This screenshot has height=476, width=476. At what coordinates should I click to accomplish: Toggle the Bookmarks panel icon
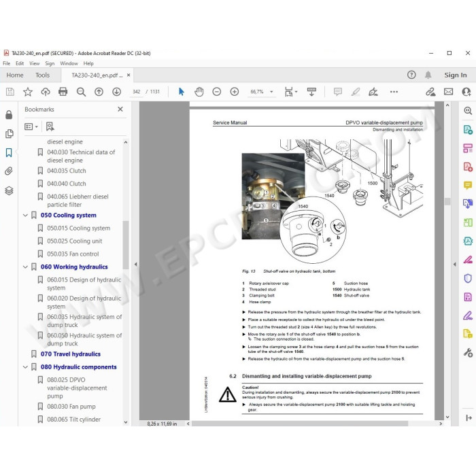tap(9, 152)
